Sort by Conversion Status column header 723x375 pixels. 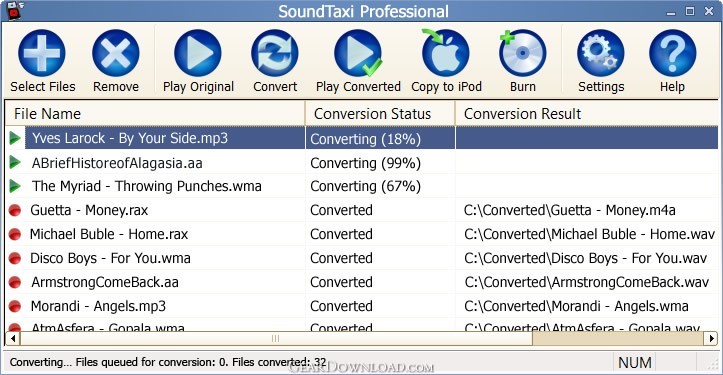point(380,113)
